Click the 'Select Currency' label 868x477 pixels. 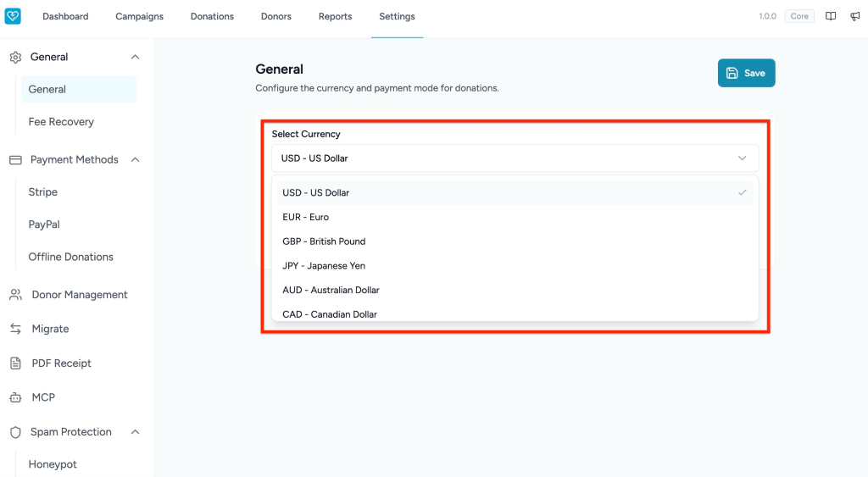[x=305, y=134]
